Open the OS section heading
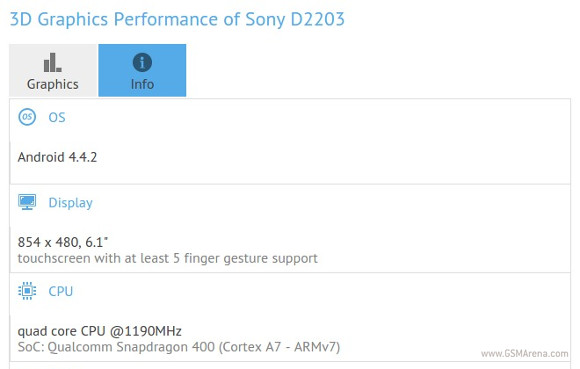The height and width of the screenshot is (369, 580). tap(57, 117)
